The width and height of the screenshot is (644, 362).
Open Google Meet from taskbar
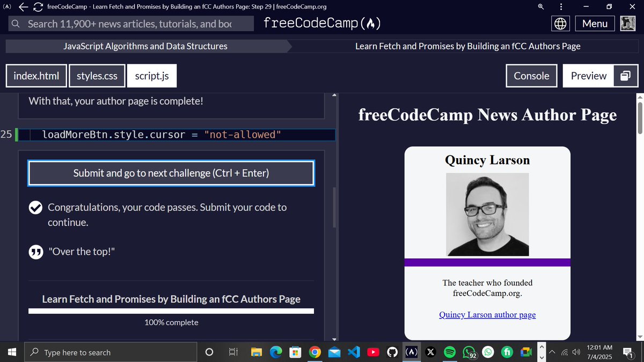click(x=526, y=352)
